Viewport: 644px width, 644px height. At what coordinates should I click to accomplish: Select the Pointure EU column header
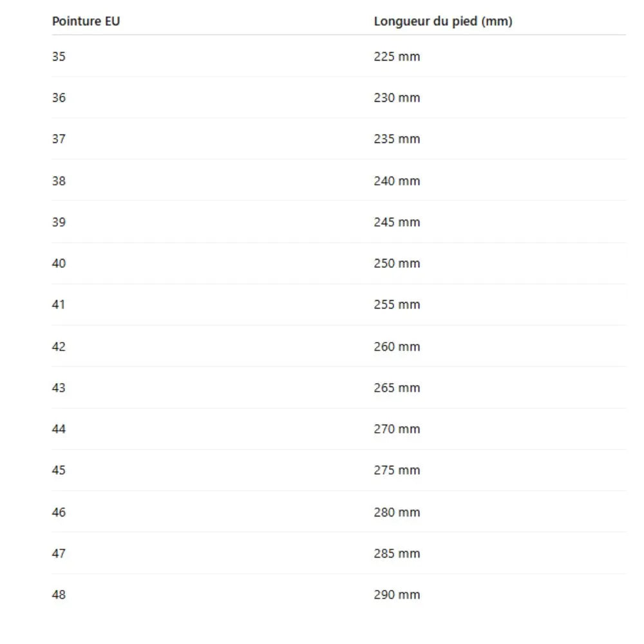click(86, 21)
